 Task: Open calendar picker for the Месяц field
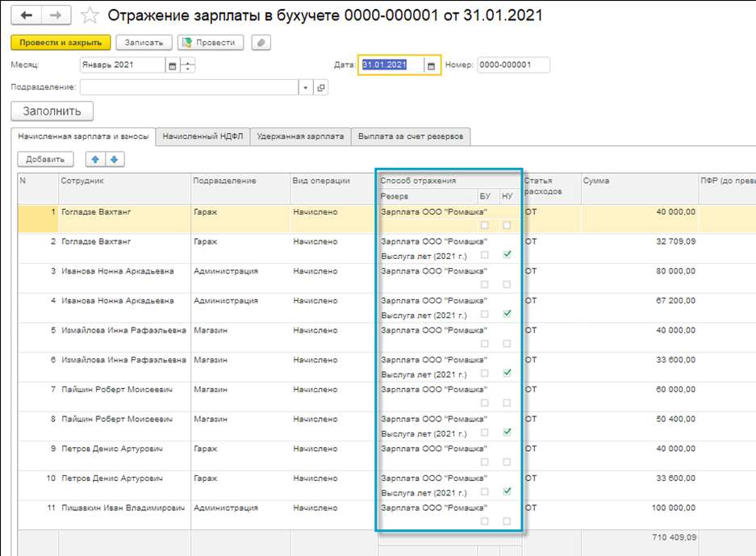tap(172, 65)
